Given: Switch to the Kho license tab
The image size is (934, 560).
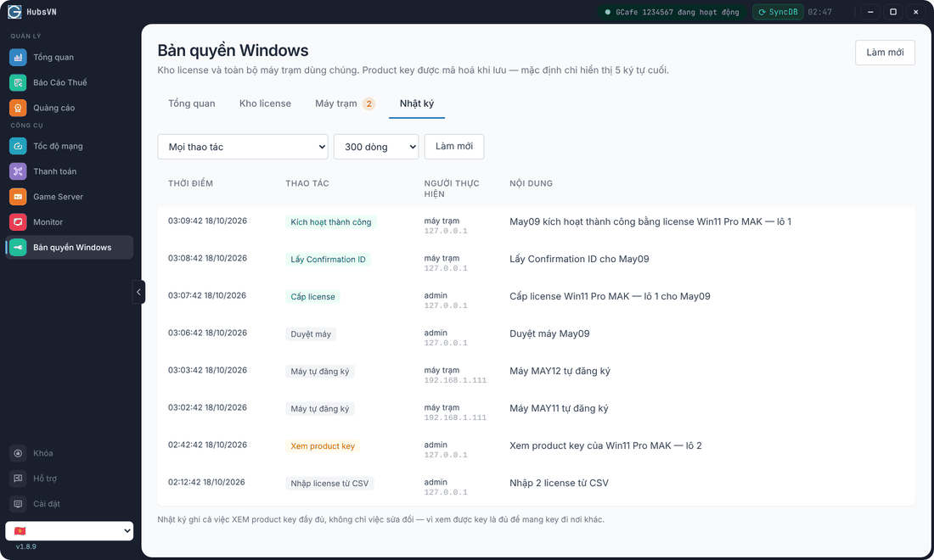Looking at the screenshot, I should tap(265, 104).
